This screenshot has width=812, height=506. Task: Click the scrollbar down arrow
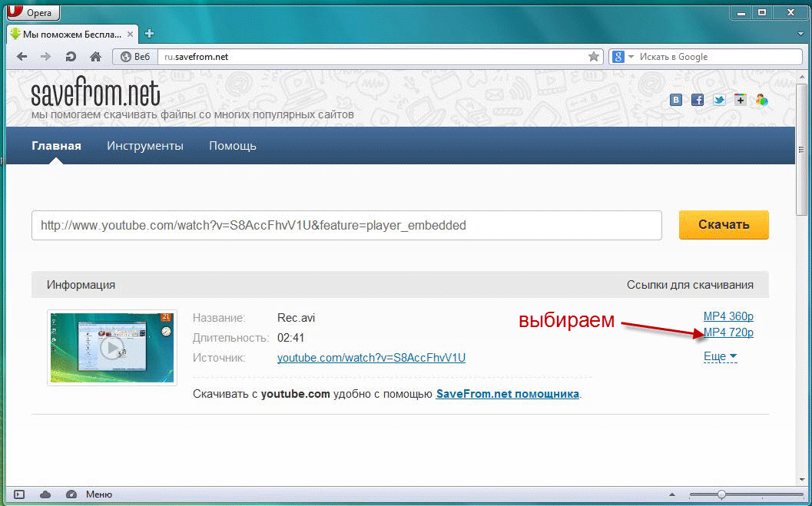(802, 479)
